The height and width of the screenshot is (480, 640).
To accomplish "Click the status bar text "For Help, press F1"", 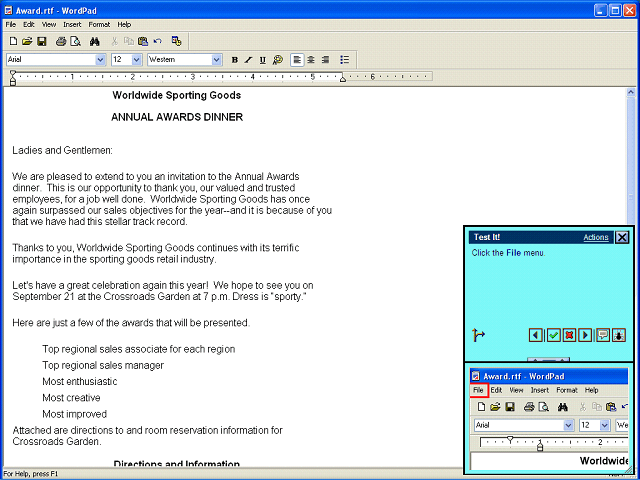I will coord(31,474).
